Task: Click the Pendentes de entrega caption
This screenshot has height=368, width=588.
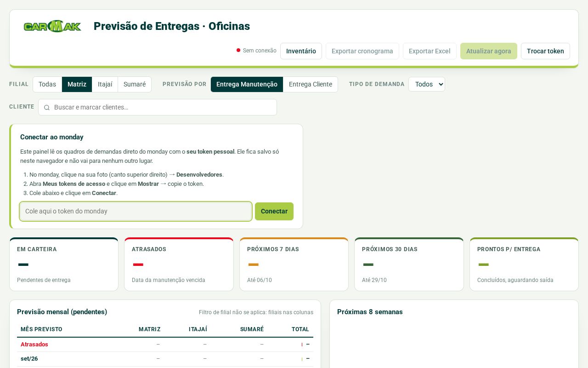Action: pyautogui.click(x=44, y=280)
